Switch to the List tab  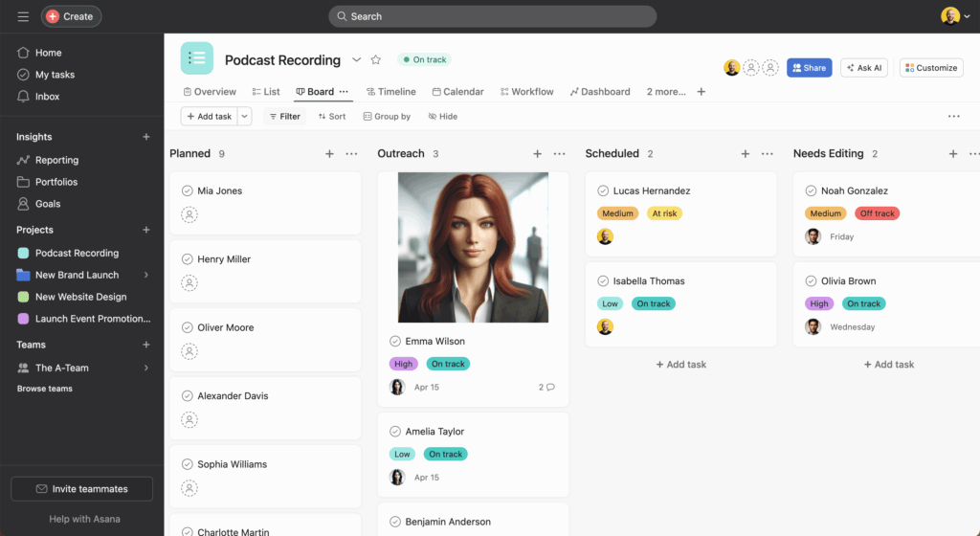[x=266, y=92]
